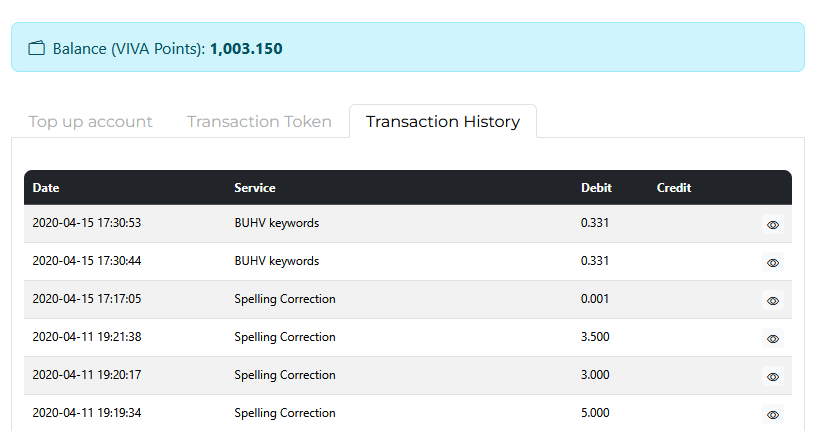
Task: Click the date 2020-04-15 17:30:53
Action: 86,223
